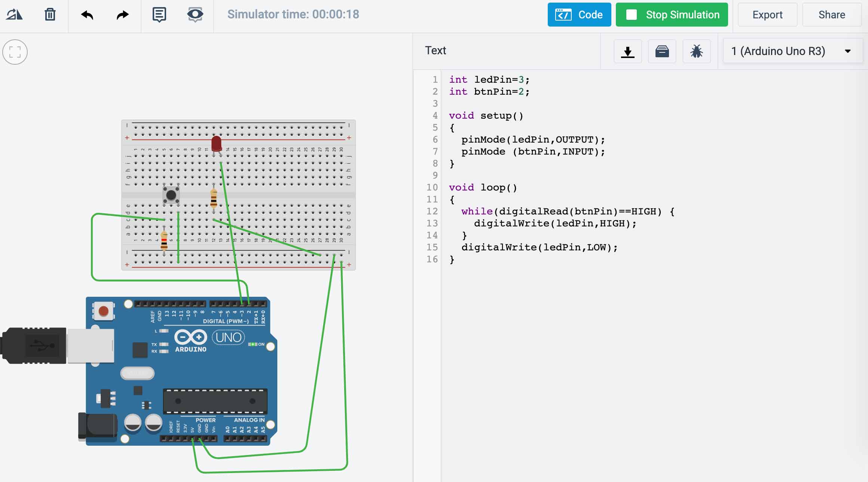The width and height of the screenshot is (868, 482).
Task: Click Stop Simulation button
Action: point(672,15)
